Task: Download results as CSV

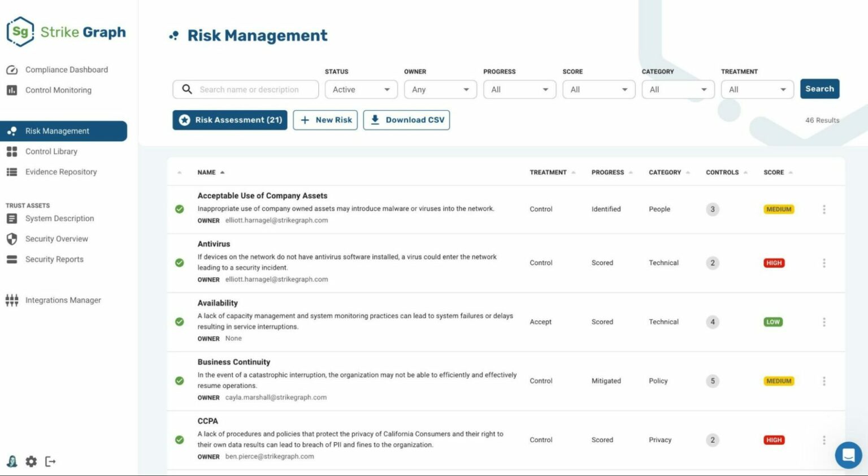Action: 406,120
